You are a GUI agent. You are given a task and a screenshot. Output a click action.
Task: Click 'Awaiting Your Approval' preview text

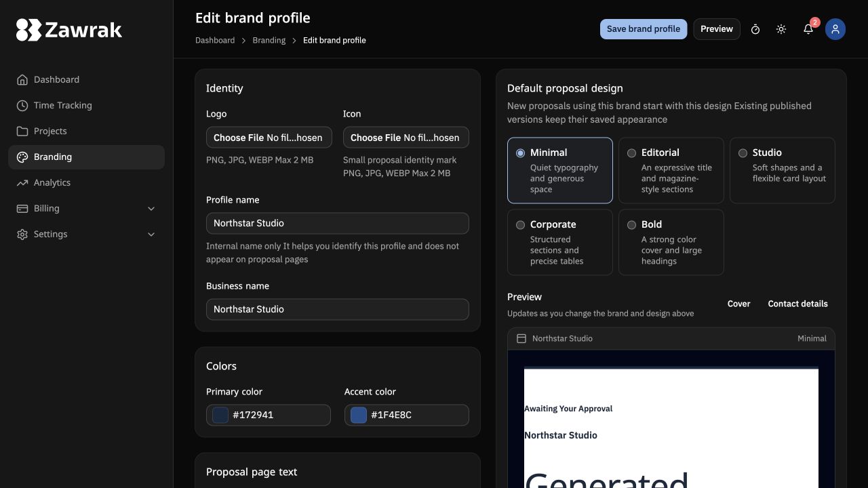(568, 409)
